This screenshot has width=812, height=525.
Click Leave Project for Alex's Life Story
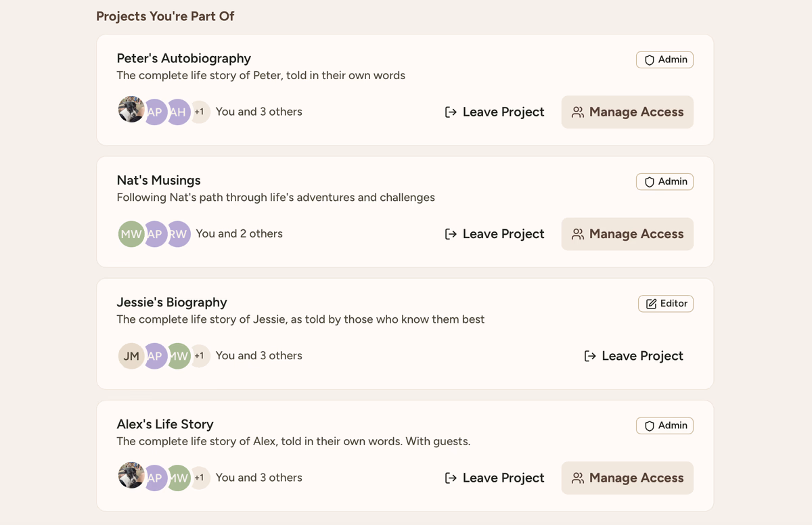click(495, 478)
